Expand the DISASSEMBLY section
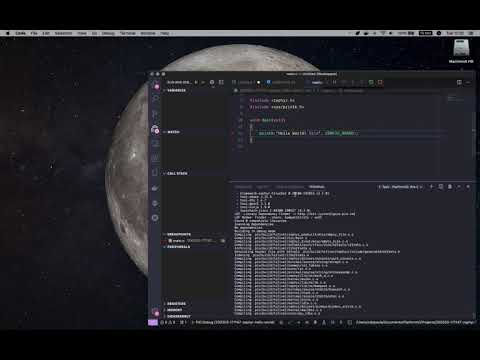 coord(178,316)
